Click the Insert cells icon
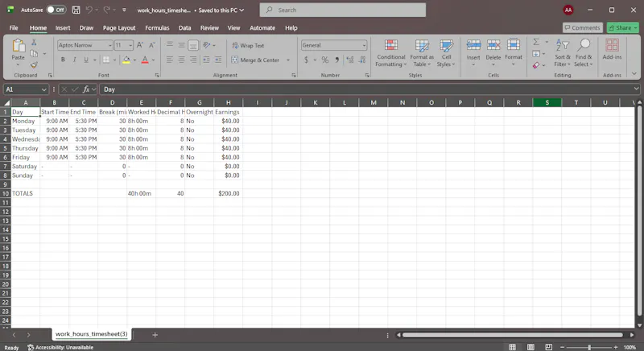Image resolution: width=644 pixels, height=351 pixels. [x=473, y=45]
